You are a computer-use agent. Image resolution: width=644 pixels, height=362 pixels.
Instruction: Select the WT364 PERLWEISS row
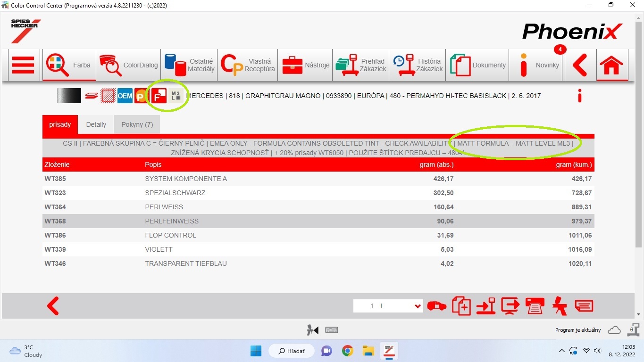pos(318,207)
